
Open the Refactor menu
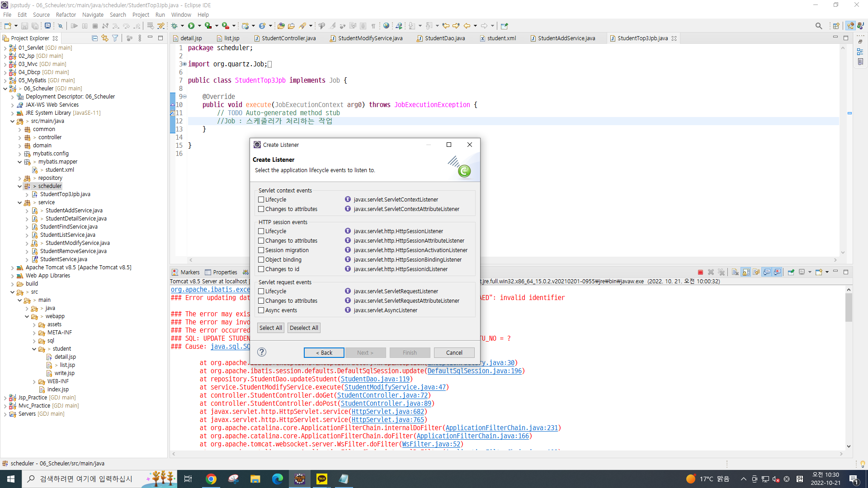[66, 14]
